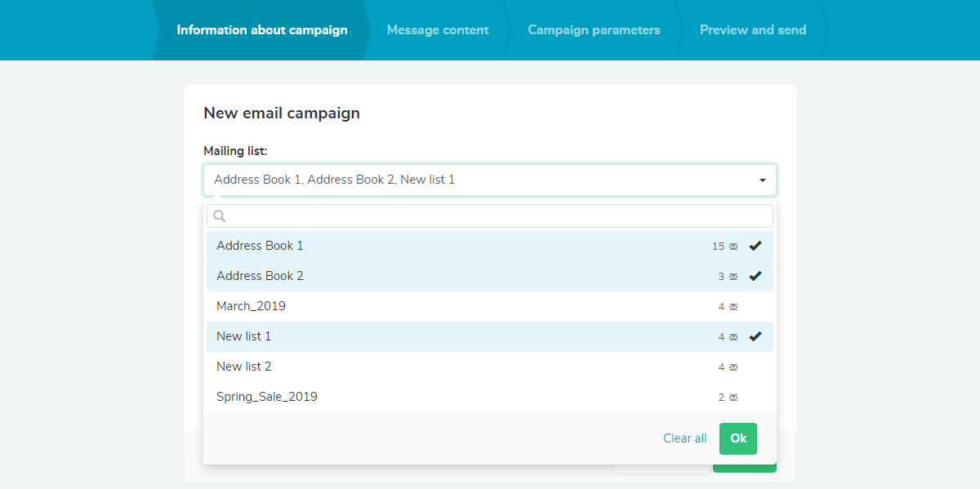Screen dimensions: 980x489
Task: Open Campaign parameters step
Action: (x=594, y=30)
